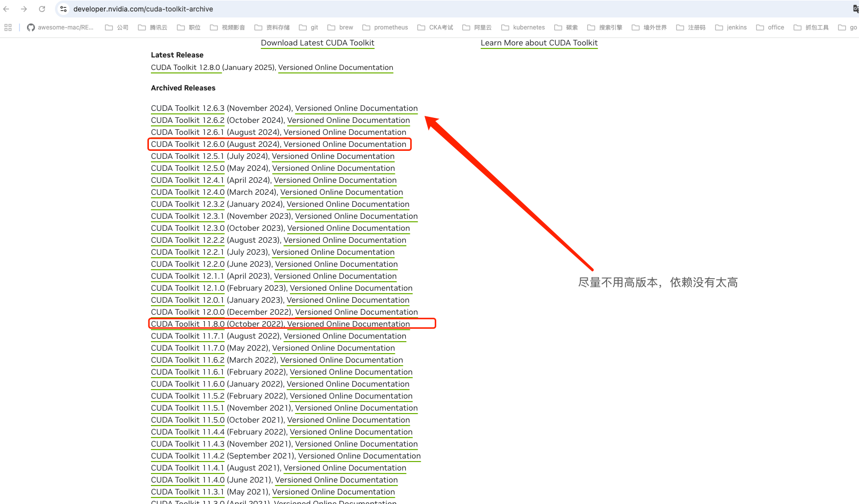Screen dimensions: 859x504
Task: Open the 抓包工具 bookmark folder
Action: click(811, 27)
